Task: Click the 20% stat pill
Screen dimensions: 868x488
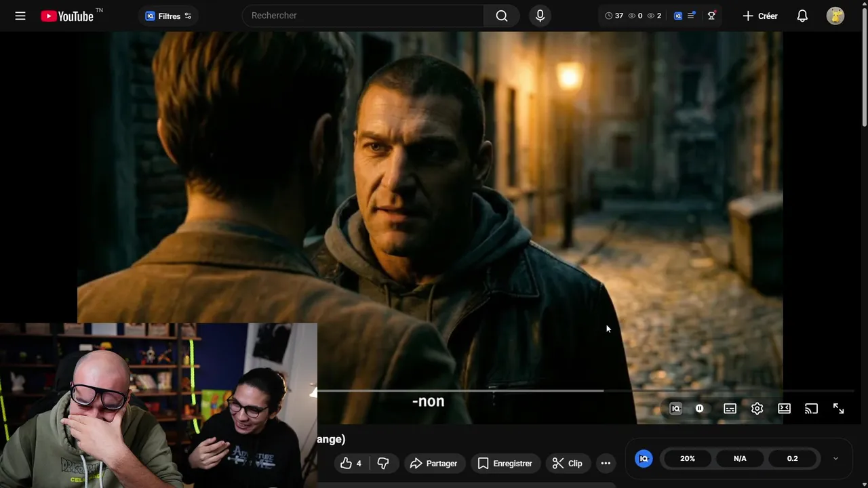Action: click(x=688, y=459)
